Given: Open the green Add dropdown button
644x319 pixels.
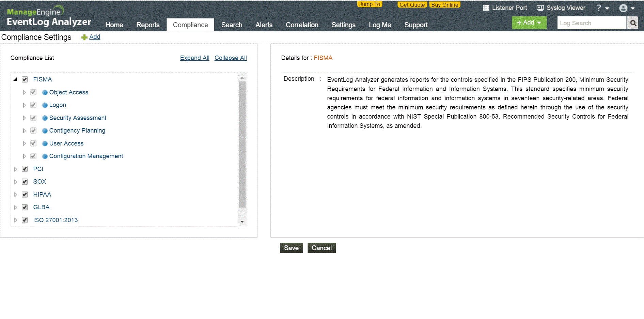Looking at the screenshot, I should pyautogui.click(x=529, y=23).
